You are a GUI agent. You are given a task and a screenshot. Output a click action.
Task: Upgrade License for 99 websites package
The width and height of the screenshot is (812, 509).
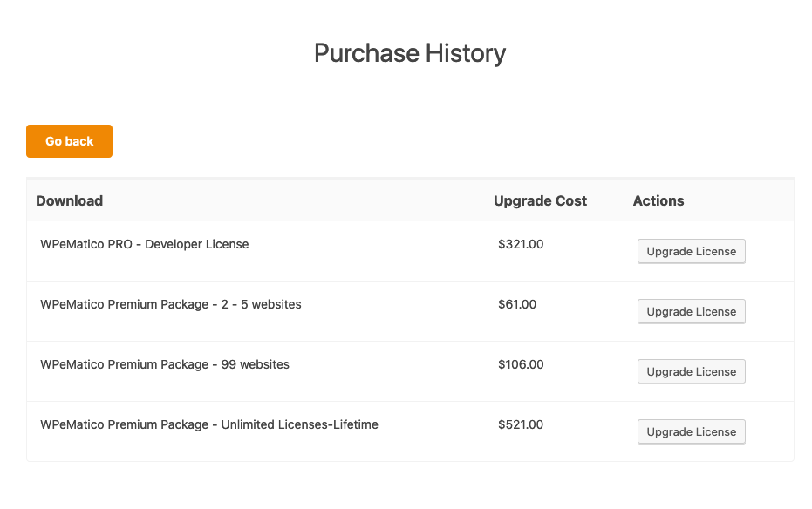692,371
